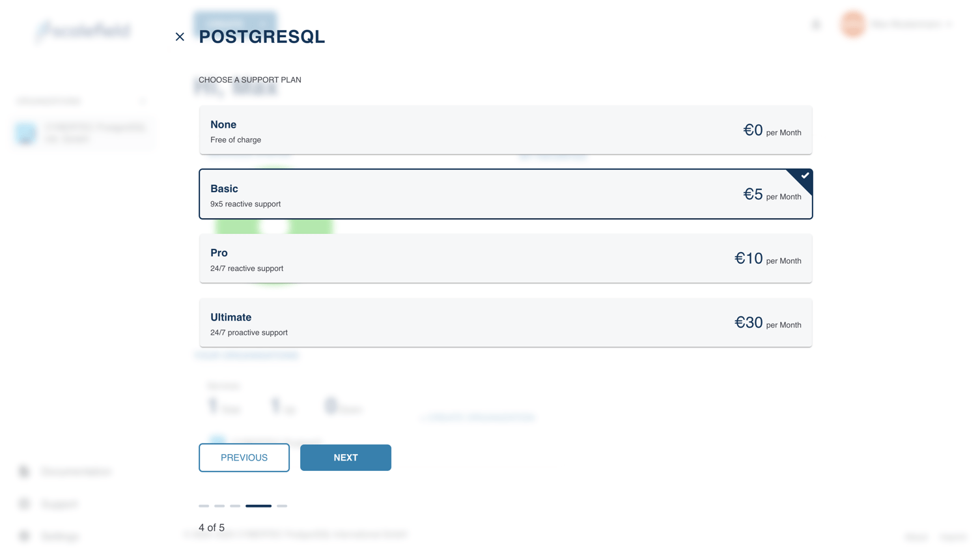Go back with the Previous button
Viewport: 980px width, 555px height.
click(x=244, y=458)
